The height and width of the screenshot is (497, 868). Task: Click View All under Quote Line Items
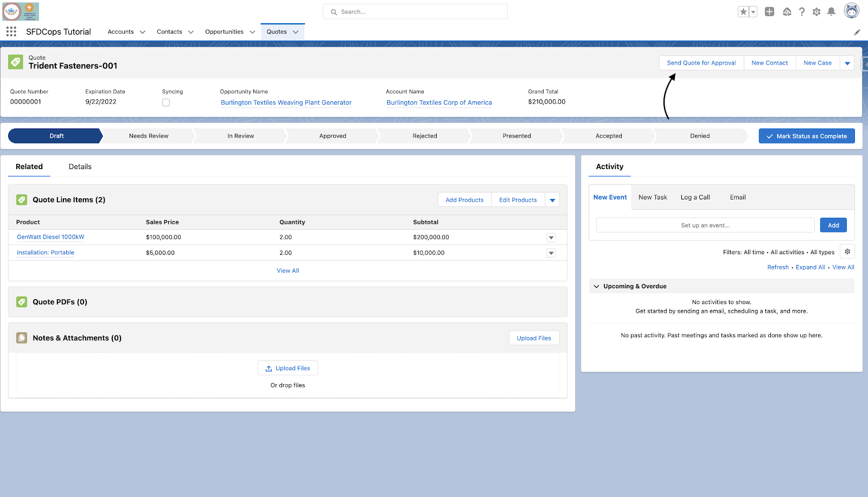tap(288, 270)
